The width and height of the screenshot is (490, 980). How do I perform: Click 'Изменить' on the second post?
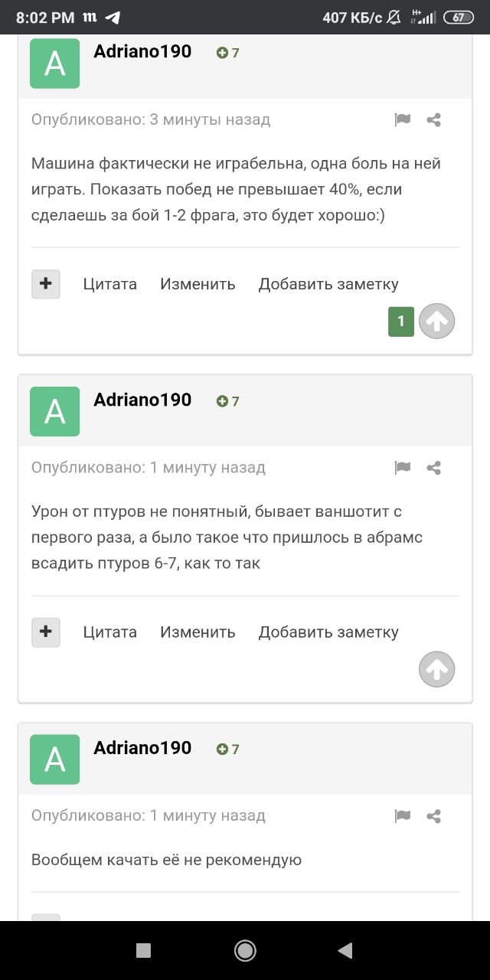tap(198, 632)
